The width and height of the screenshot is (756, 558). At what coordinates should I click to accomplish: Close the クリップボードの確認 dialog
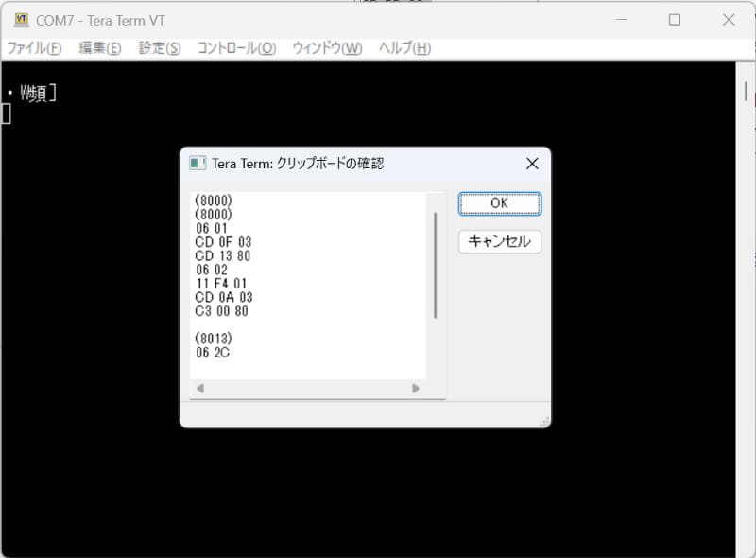(x=531, y=162)
